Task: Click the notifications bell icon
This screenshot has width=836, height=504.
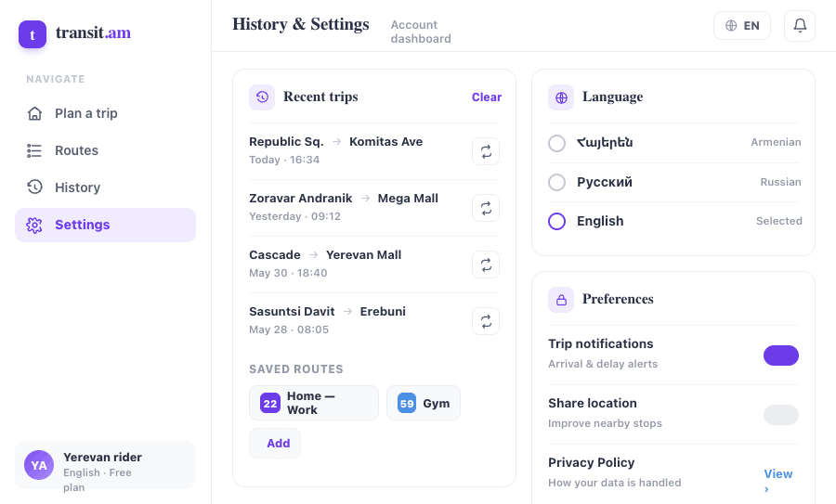Action: point(799,26)
